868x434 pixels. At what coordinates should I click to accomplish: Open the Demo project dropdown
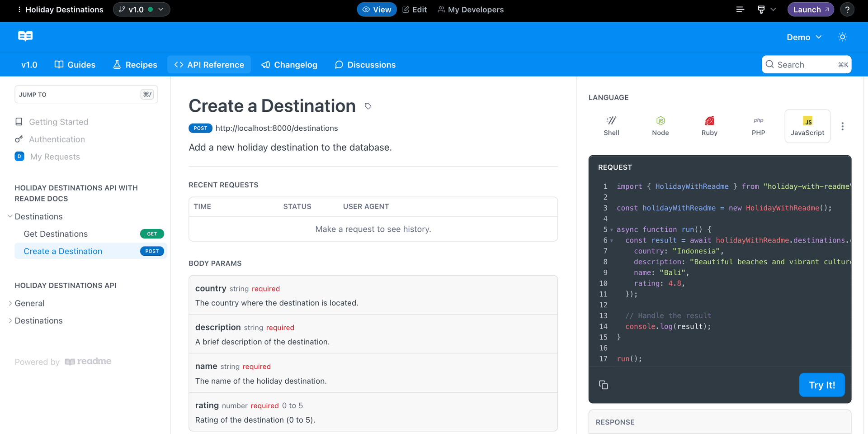click(804, 37)
